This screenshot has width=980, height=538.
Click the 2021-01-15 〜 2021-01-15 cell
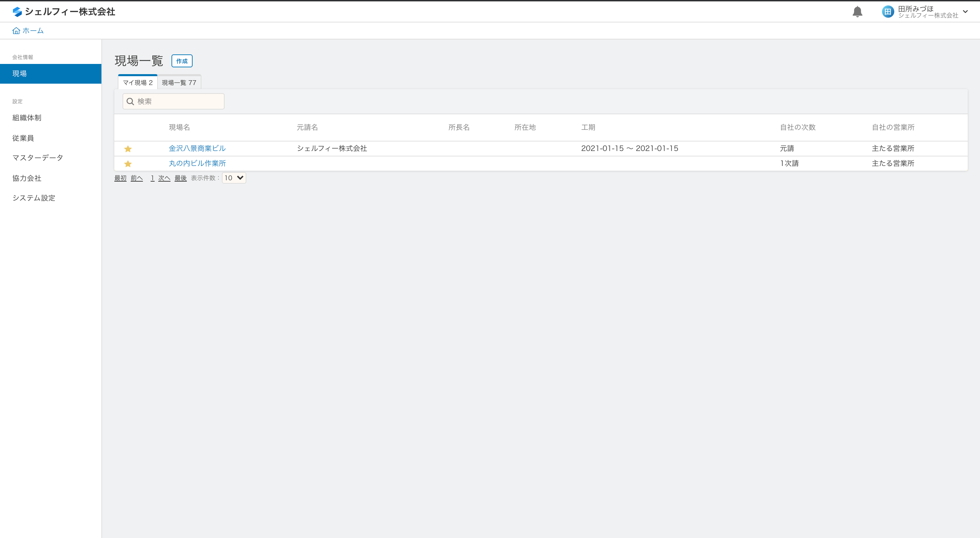point(630,148)
